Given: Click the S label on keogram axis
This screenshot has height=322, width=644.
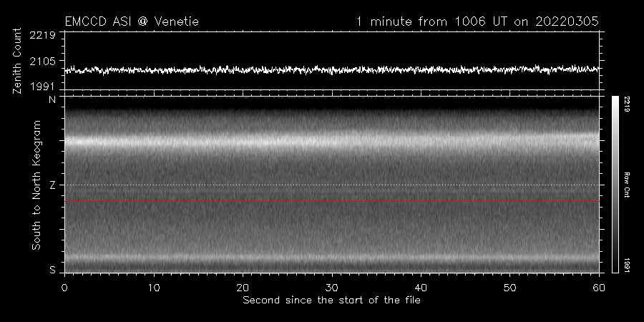Looking at the screenshot, I should pyautogui.click(x=52, y=270).
